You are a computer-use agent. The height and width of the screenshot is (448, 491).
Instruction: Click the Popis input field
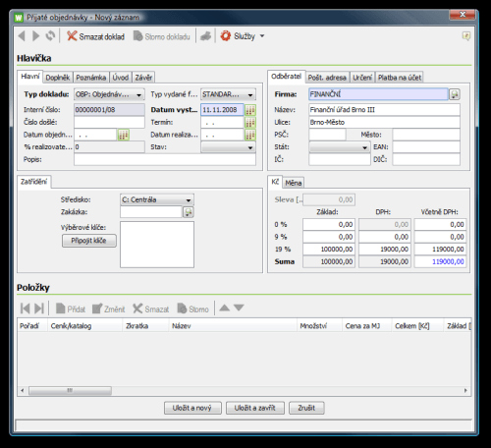(165, 160)
